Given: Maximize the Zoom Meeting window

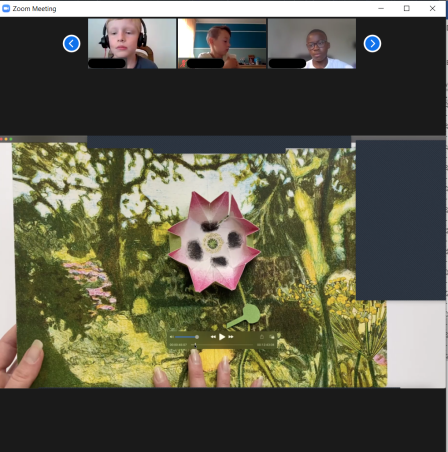Looking at the screenshot, I should (x=407, y=8).
